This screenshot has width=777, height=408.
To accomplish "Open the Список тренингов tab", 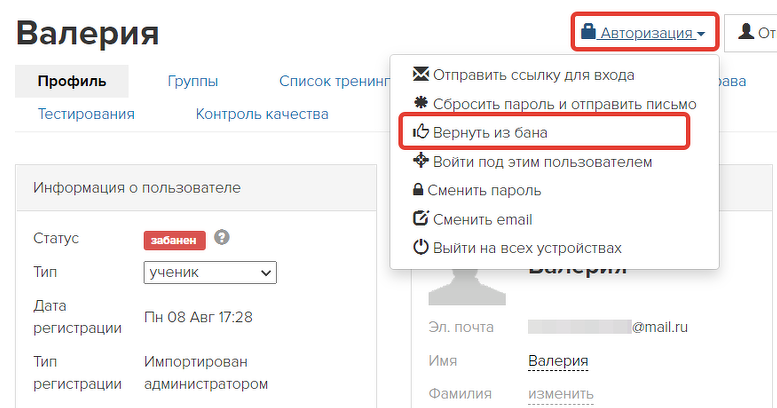I will pyautogui.click(x=335, y=81).
